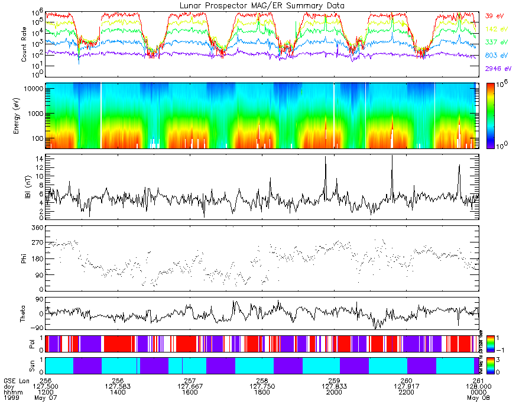Click the 'Theta' axis label
The width and height of the screenshot is (532, 414).
click(x=22, y=314)
